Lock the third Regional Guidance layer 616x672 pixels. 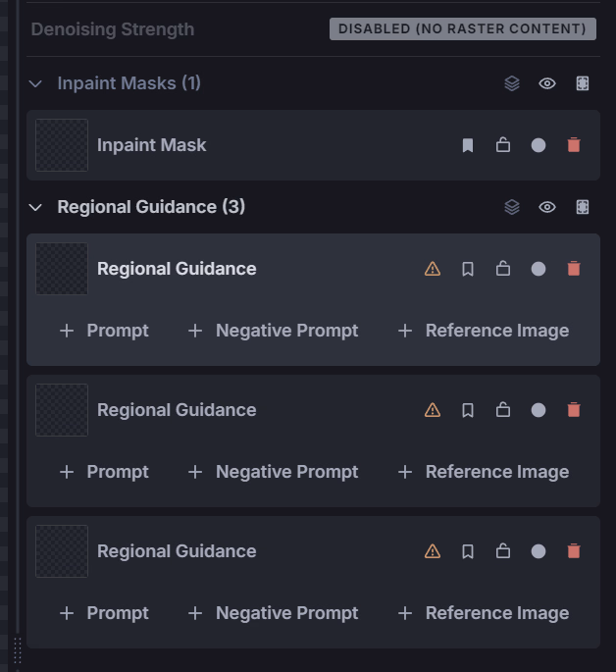[503, 551]
